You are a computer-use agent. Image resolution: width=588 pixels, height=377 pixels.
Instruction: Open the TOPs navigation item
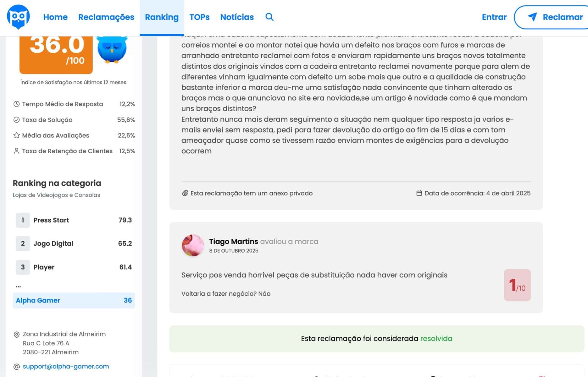pos(199,17)
